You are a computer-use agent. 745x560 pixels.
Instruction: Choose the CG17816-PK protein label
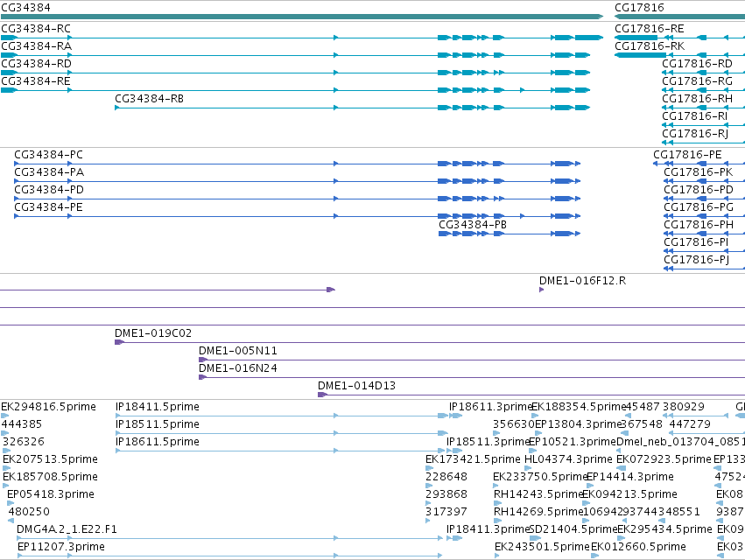(698, 172)
